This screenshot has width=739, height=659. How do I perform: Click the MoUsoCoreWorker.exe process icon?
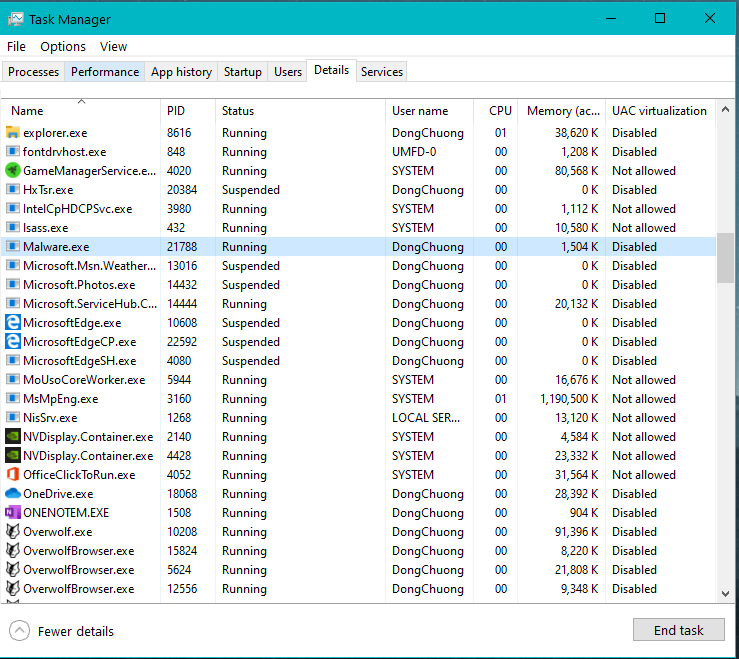[x=13, y=379]
